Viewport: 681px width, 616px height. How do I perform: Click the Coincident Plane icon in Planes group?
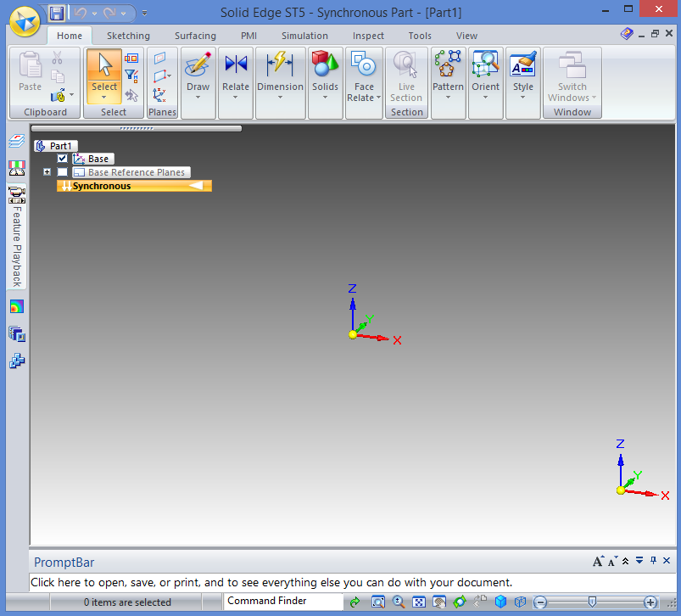point(159,58)
